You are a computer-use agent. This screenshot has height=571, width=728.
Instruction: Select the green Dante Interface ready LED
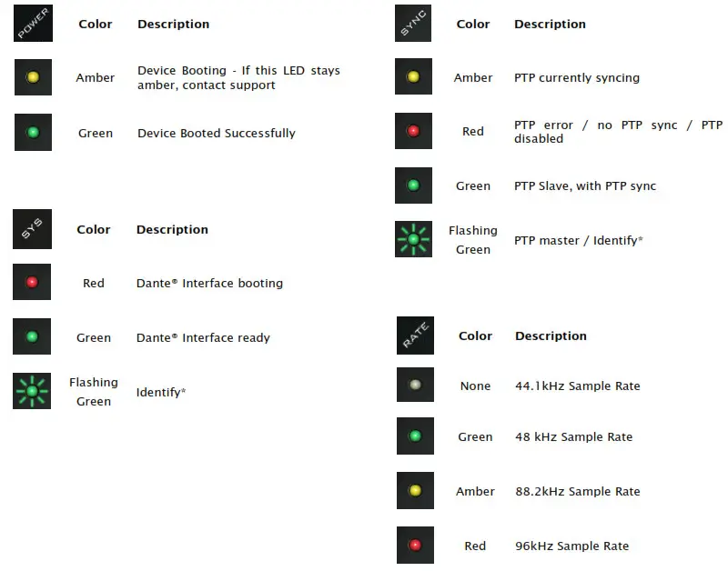coord(32,336)
